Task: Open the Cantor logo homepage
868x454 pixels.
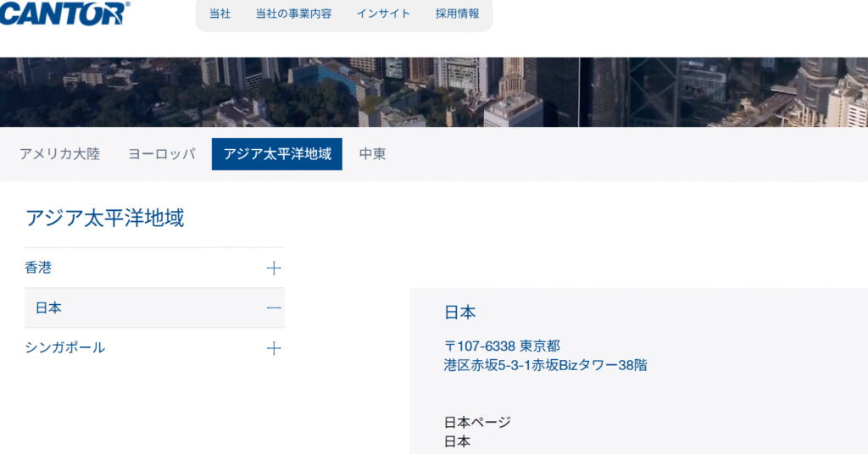Action: pos(64,14)
